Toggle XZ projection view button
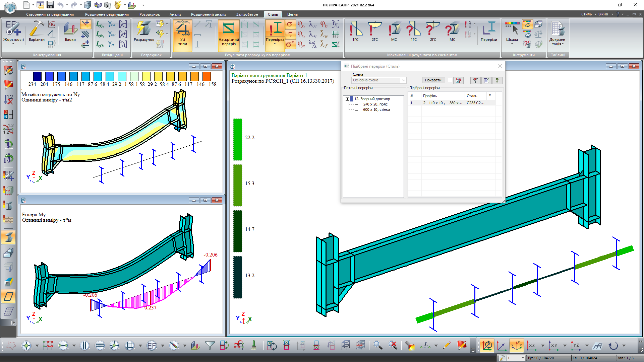644x362 pixels. pos(532,345)
